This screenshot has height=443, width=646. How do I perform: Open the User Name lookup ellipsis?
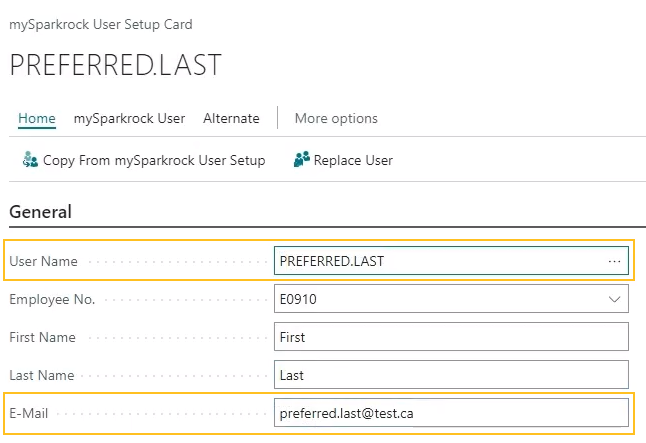[x=614, y=261]
